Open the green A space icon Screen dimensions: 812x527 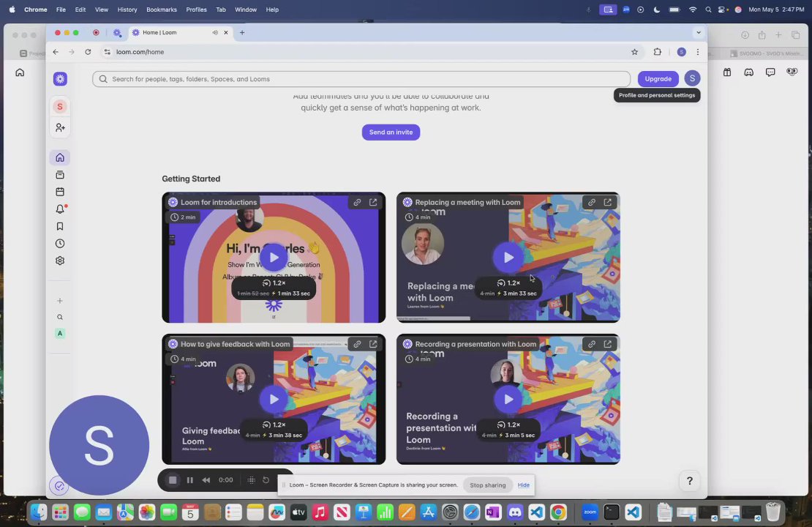[x=60, y=333]
